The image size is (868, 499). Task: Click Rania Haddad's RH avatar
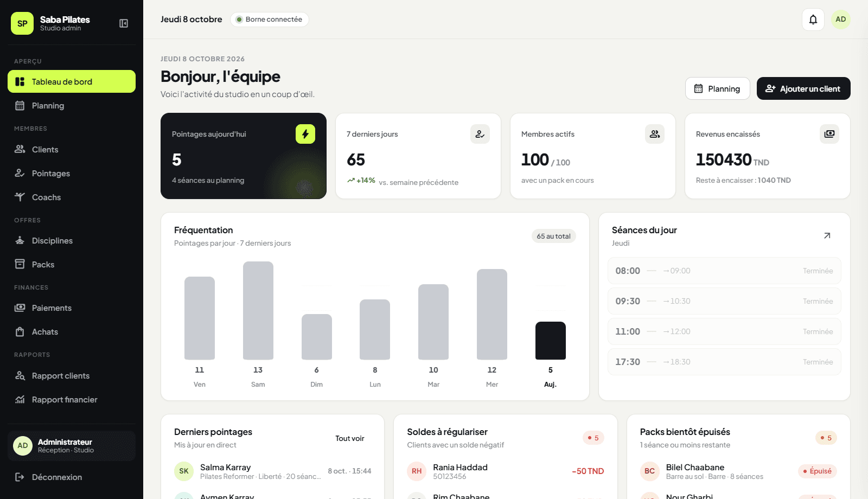(417, 471)
